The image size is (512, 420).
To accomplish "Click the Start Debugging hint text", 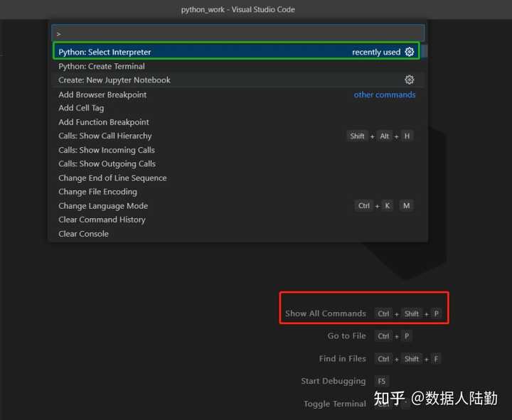I will (x=334, y=381).
